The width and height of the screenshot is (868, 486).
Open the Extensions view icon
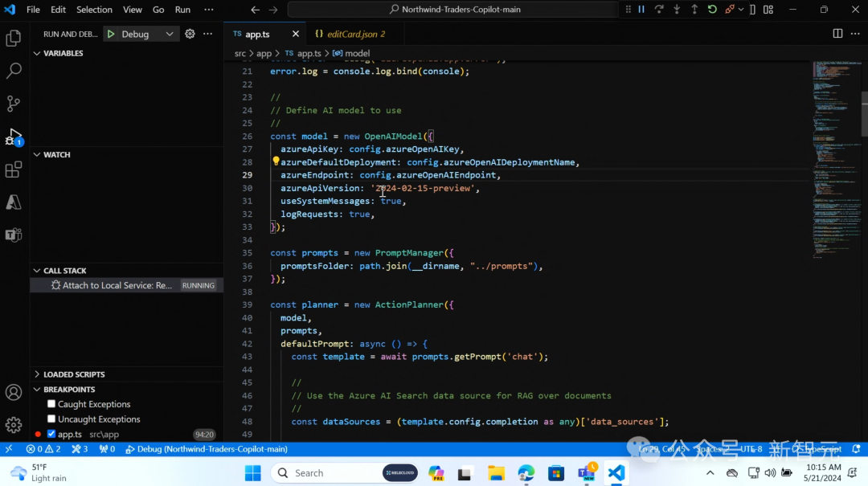[x=14, y=169]
